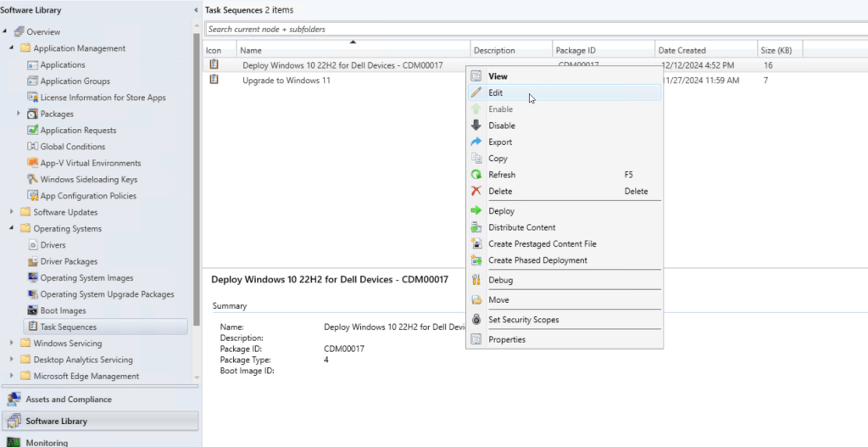The image size is (868, 447).
Task: Click the Upgrade to Windows 11 task sequence icon
Action: tap(214, 81)
